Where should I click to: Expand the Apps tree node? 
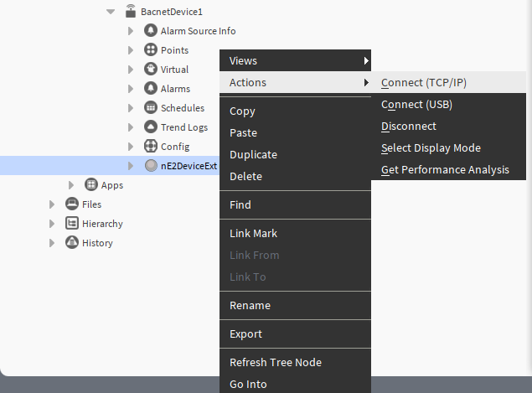pyautogui.click(x=72, y=185)
